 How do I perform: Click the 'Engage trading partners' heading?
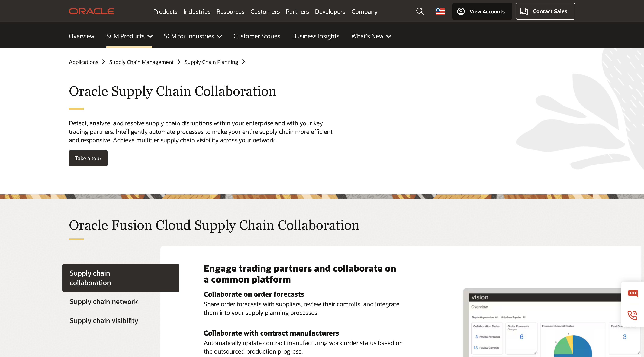tap(300, 274)
